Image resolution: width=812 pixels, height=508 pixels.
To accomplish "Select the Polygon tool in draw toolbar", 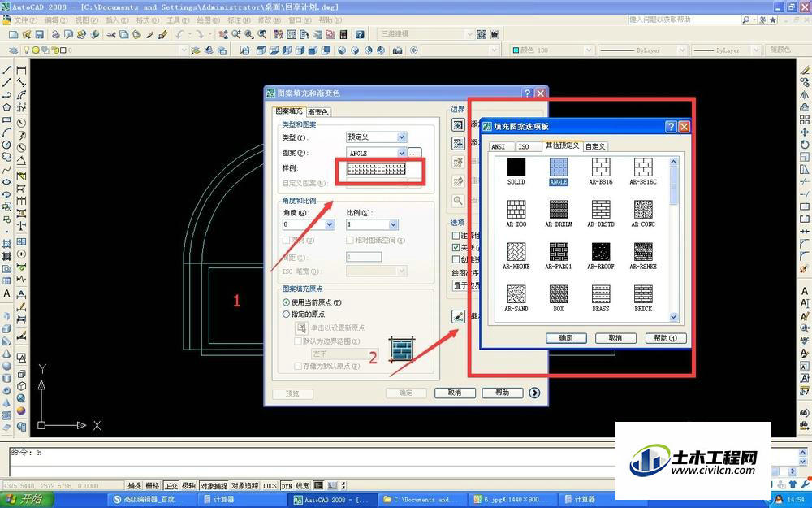I will point(6,107).
